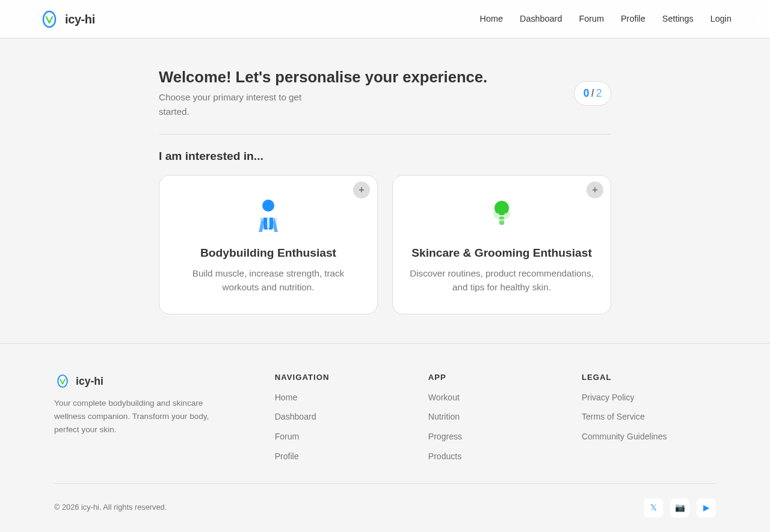Screen dimensions: 770x532
Task: Click the 'I am interested in...' heading
Action: 211,156
